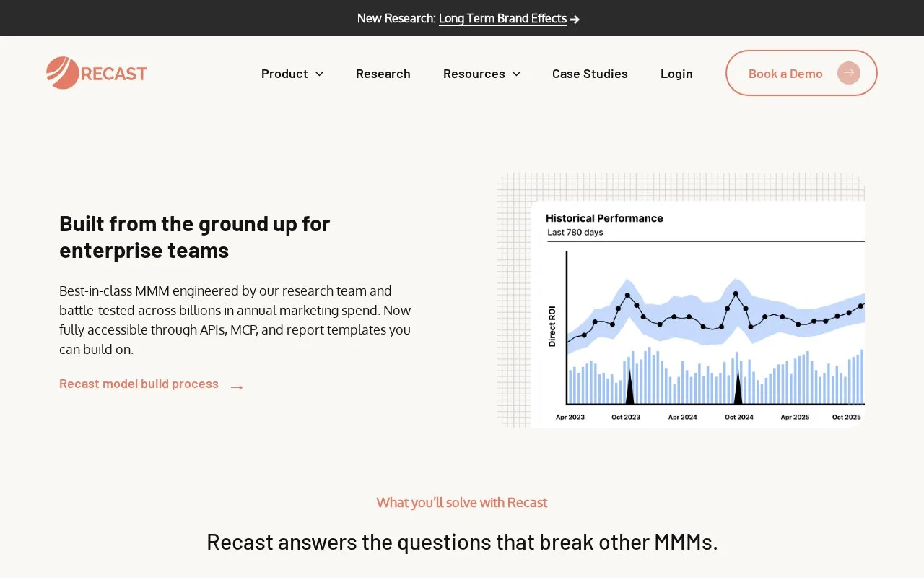Click the Direct ROI axis label
924x578 pixels.
552,327
